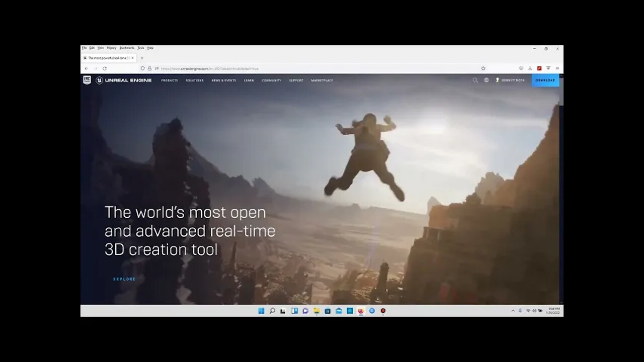Open the Firefox Help menu
Screen dimensions: 644x362
[150, 48]
